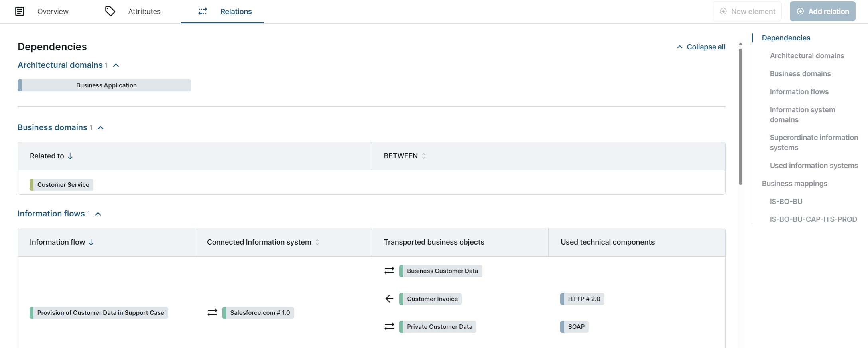868x348 pixels.
Task: Toggle sort on BETWEEN column
Action: [x=424, y=156]
